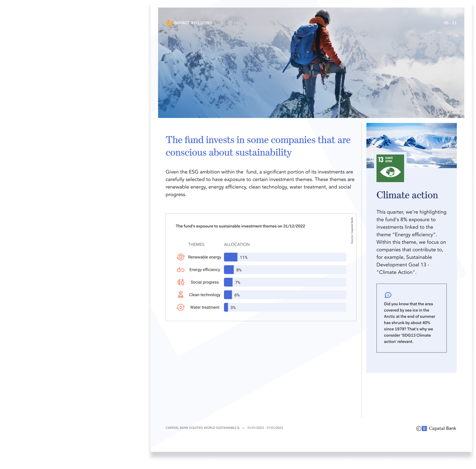
Task: Click the sustainability headline text
Action: (x=258, y=146)
